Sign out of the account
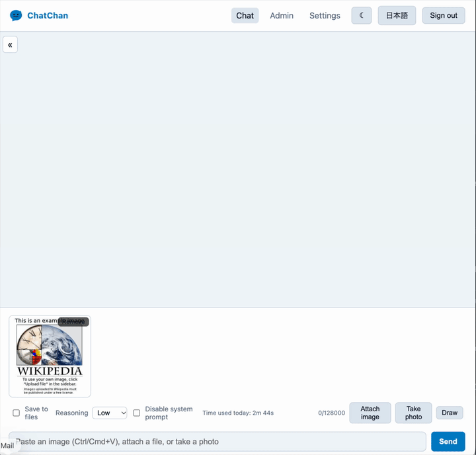 pos(444,15)
